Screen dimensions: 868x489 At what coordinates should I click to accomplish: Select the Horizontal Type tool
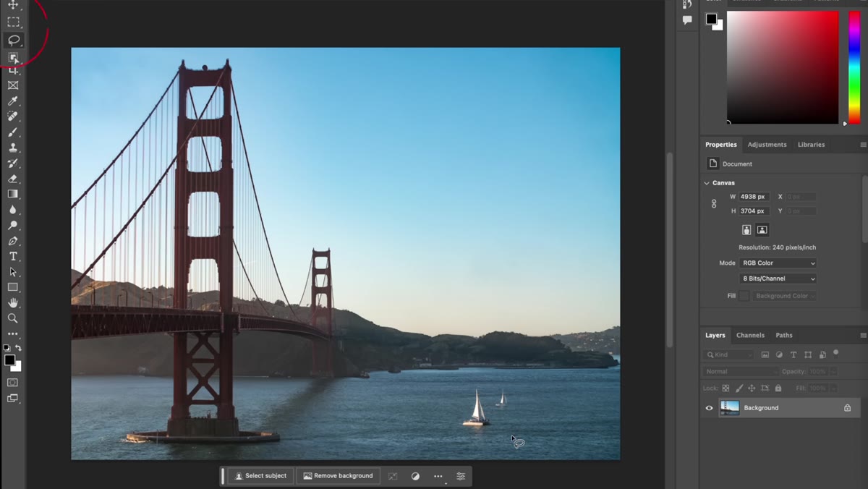[13, 256]
